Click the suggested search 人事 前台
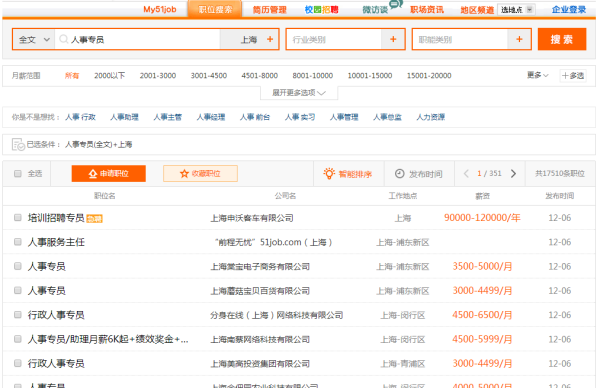The image size is (600, 388). coord(255,117)
